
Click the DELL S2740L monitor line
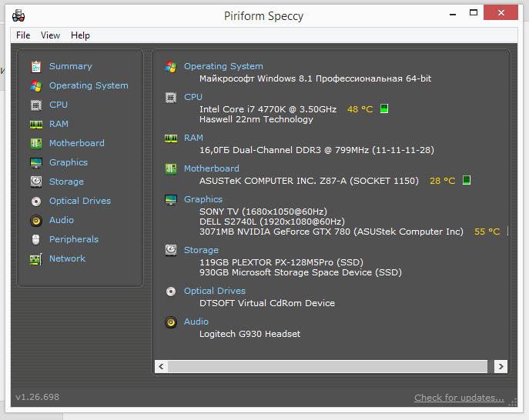tap(272, 222)
